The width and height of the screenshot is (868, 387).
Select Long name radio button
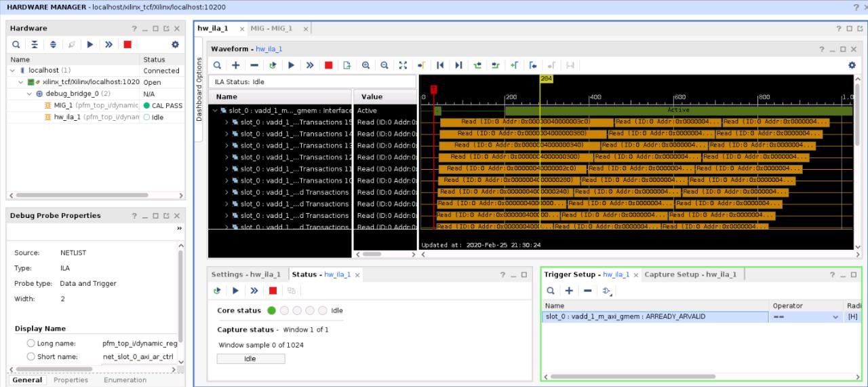[31, 344]
